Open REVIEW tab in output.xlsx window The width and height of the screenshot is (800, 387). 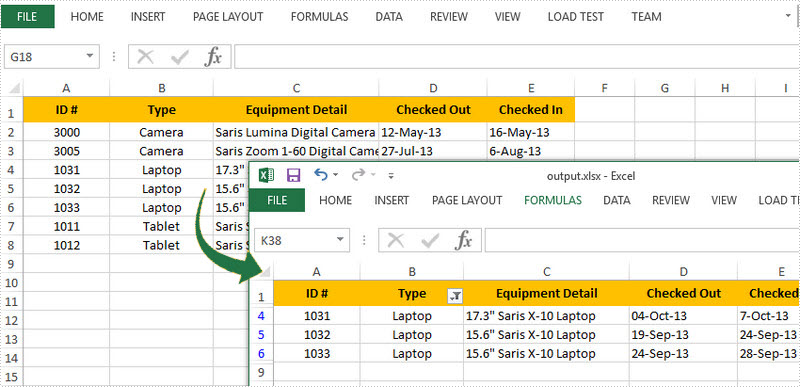point(671,200)
